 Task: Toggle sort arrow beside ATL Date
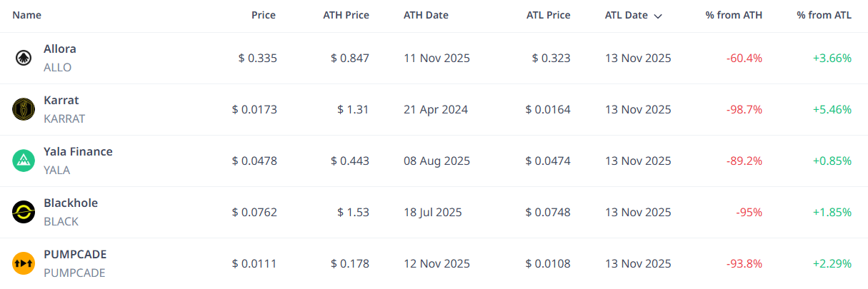coord(657,16)
